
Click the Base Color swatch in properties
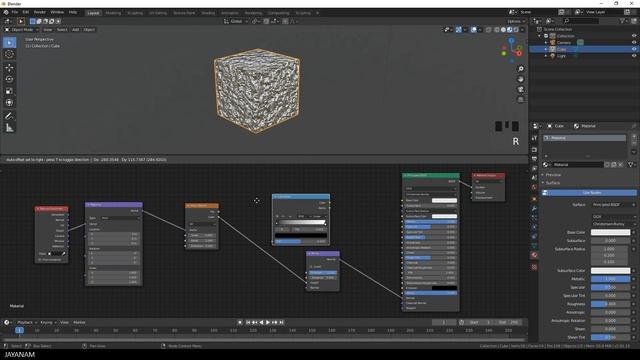click(611, 232)
